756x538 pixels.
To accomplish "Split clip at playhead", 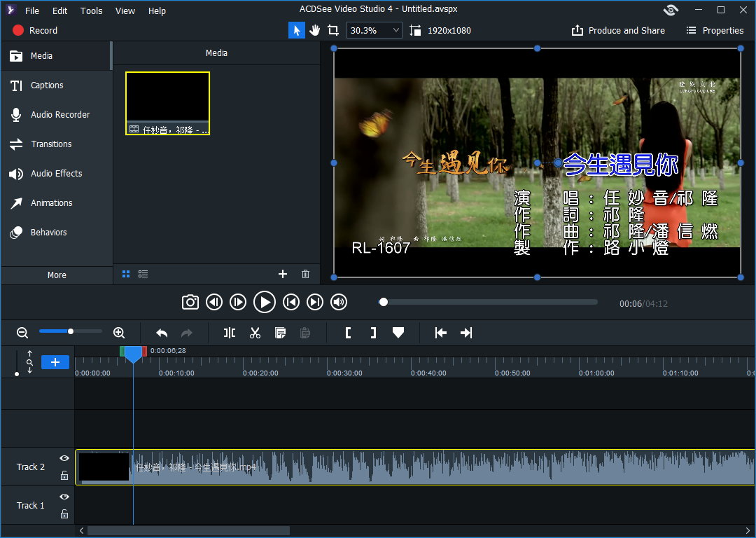I will tap(230, 333).
